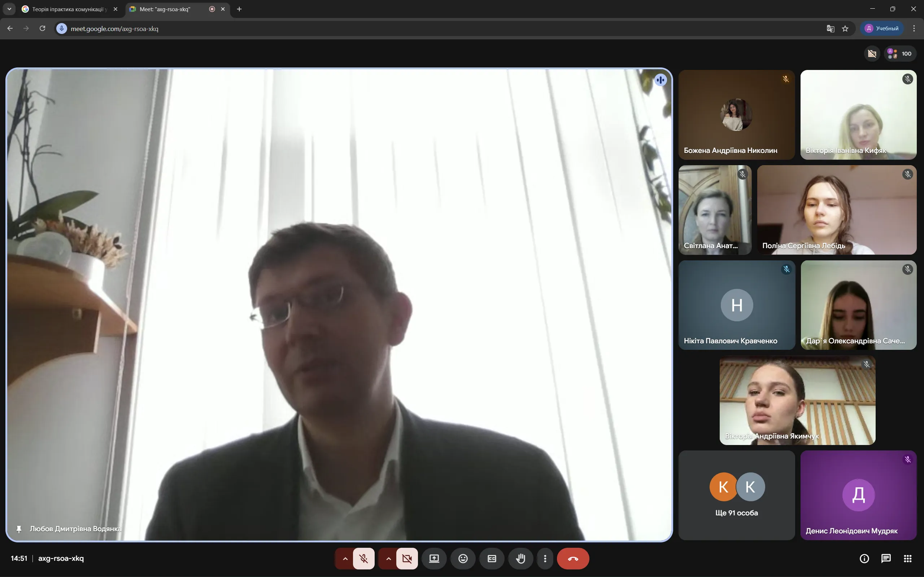Click the Учебный profile button

point(882,28)
